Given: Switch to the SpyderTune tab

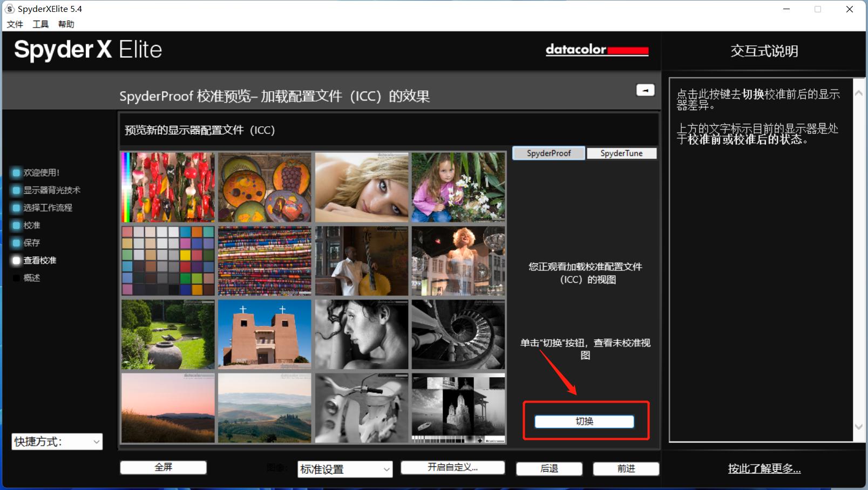Looking at the screenshot, I should (621, 153).
